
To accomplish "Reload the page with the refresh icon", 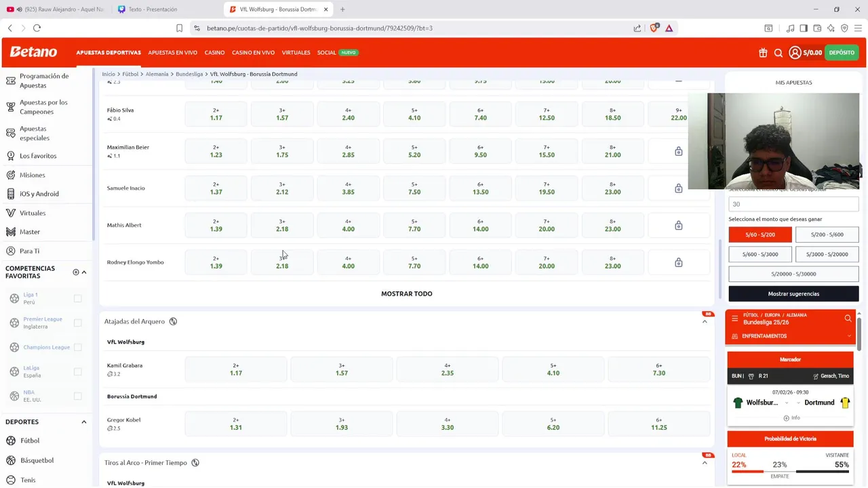I will [x=37, y=28].
